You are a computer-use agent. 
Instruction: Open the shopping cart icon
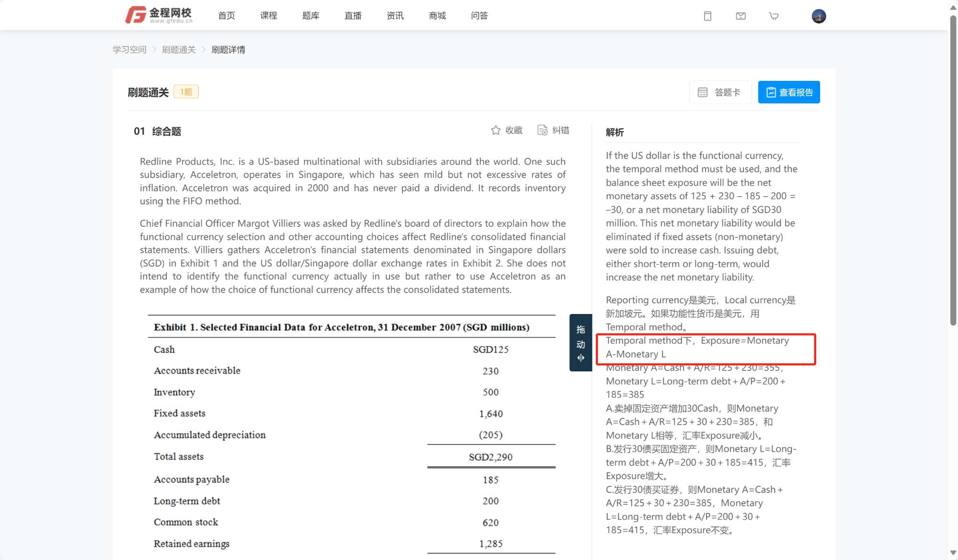774,16
